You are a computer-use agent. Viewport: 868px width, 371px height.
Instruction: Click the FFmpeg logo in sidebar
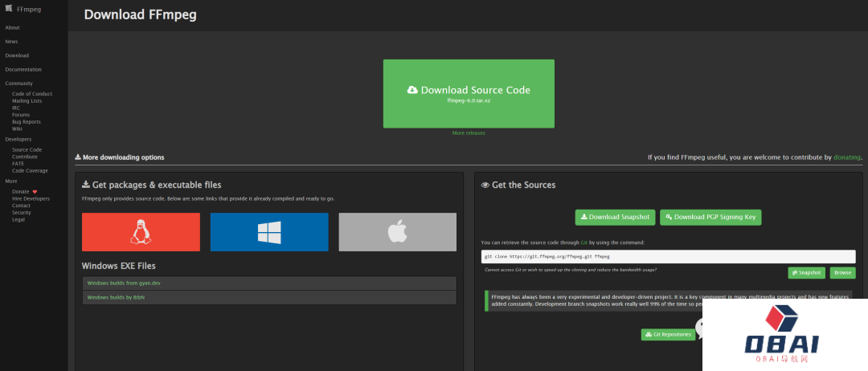pos(10,9)
